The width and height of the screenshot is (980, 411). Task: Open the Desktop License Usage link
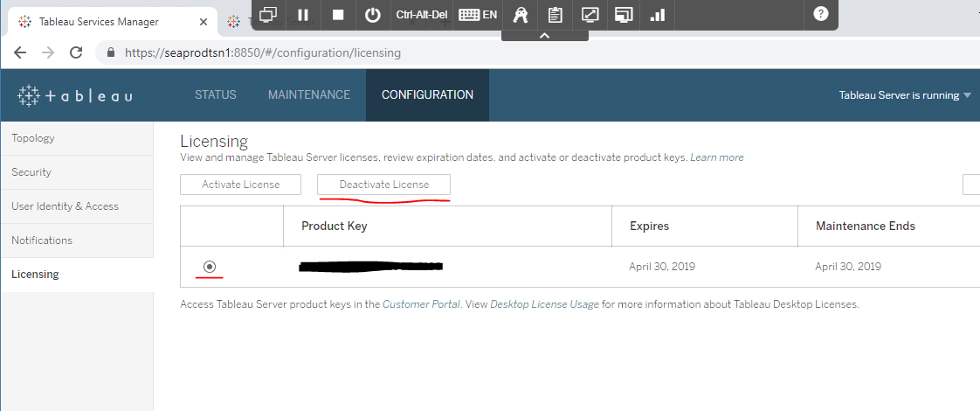click(x=544, y=304)
